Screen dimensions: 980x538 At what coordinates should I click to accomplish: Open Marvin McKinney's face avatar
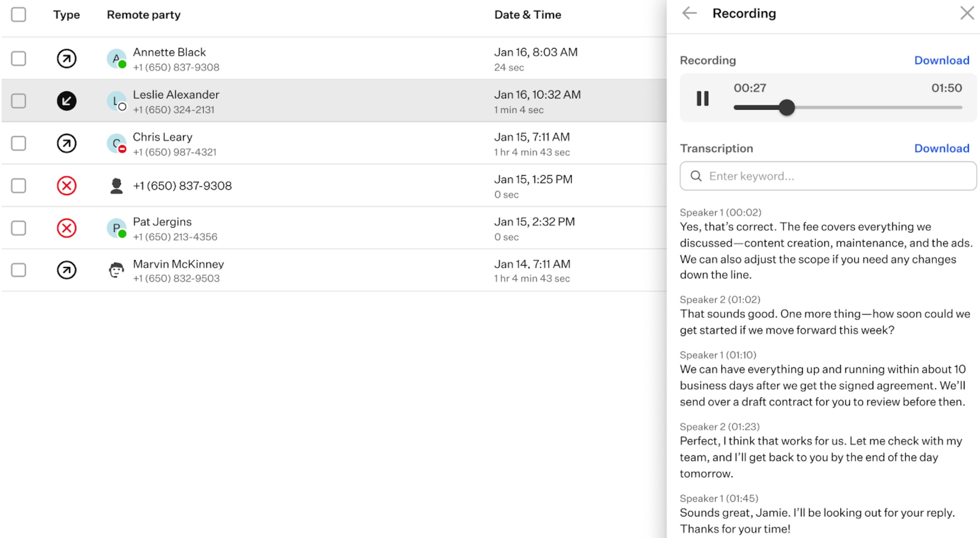(117, 270)
